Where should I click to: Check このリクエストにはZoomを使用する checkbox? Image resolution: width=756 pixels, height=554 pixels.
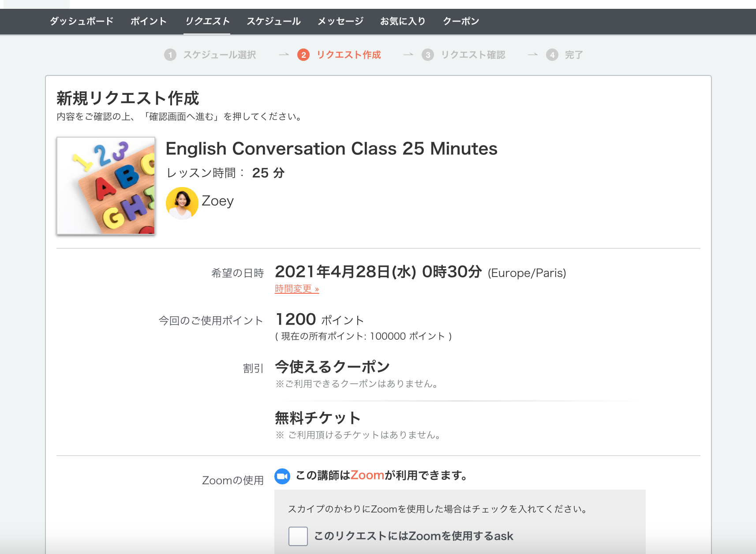[x=298, y=536]
